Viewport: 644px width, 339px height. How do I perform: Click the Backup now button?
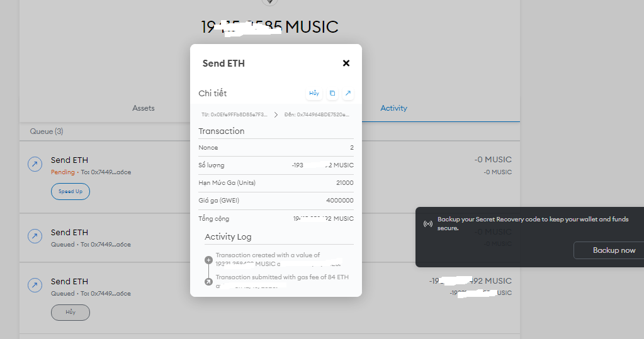pyautogui.click(x=614, y=250)
